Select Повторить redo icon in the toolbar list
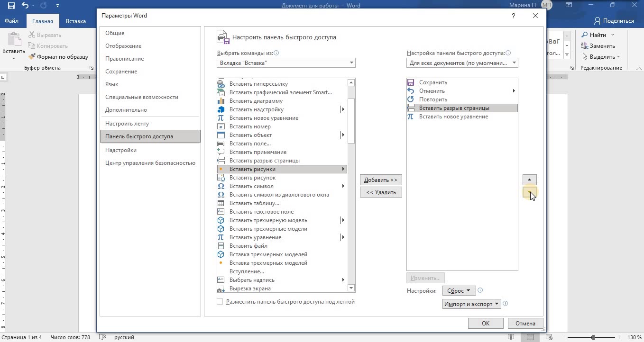Image resolution: width=644 pixels, height=342 pixels. (x=411, y=99)
